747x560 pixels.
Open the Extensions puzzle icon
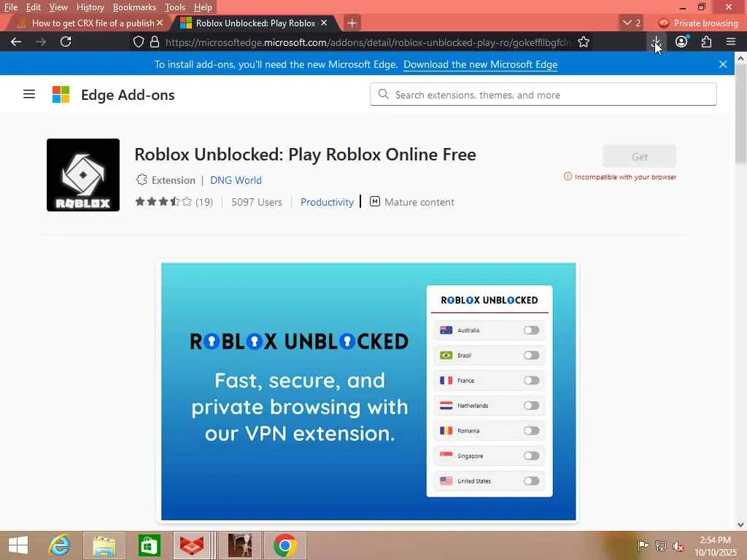pyautogui.click(x=706, y=42)
